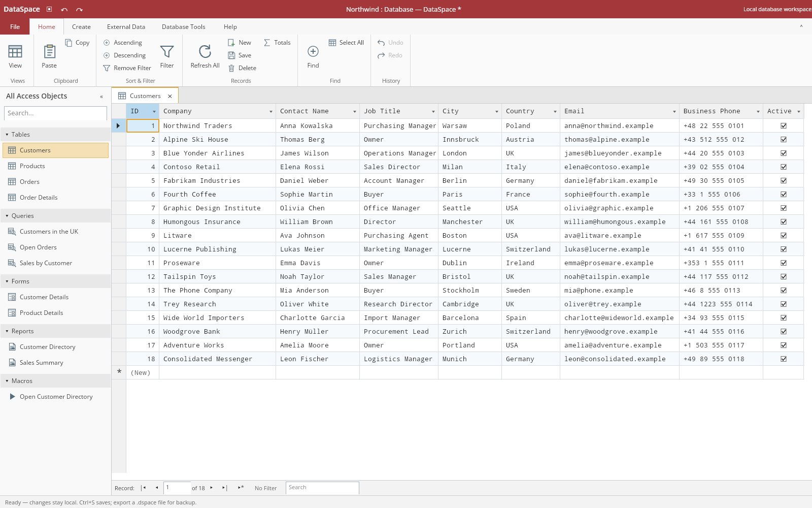Open Email column dropdown arrow
This screenshot has width=812, height=508.
tap(674, 111)
